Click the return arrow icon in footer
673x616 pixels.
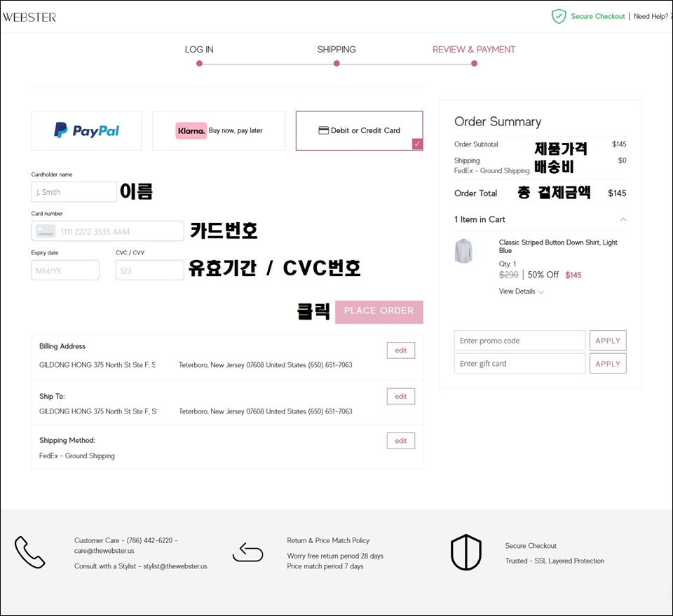point(247,552)
